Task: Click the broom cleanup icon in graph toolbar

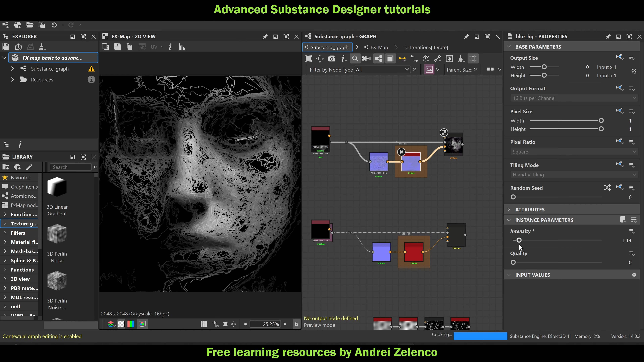Action: point(461,58)
